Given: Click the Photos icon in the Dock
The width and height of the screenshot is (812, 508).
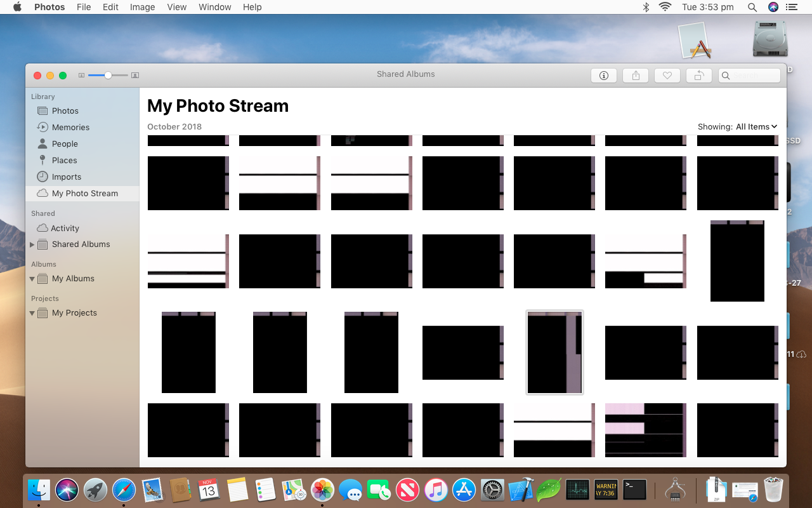Looking at the screenshot, I should [x=322, y=490].
